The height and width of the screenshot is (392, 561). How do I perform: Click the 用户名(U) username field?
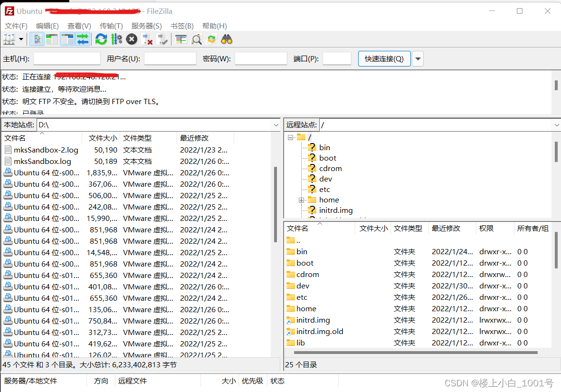171,59
